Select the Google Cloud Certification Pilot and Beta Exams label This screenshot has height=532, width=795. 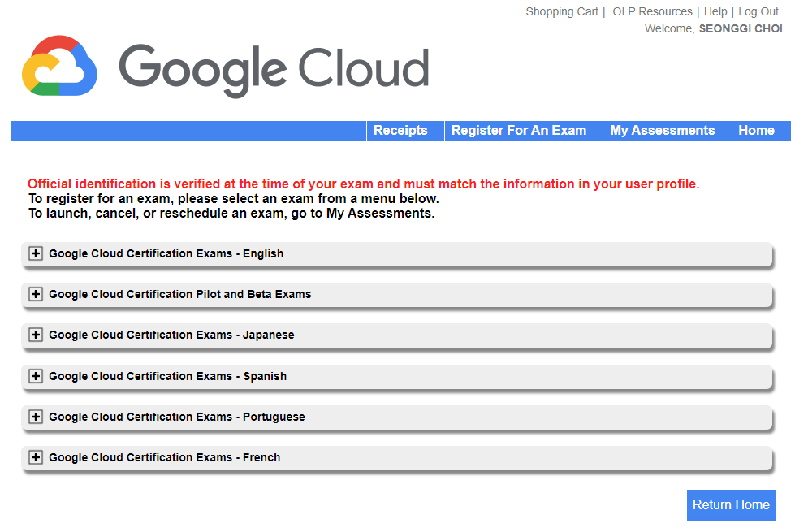tap(180, 294)
